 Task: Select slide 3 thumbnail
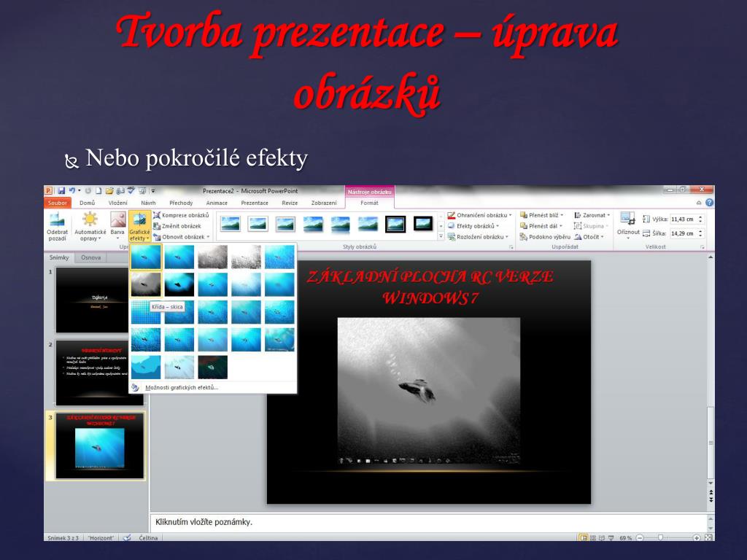coord(99,446)
